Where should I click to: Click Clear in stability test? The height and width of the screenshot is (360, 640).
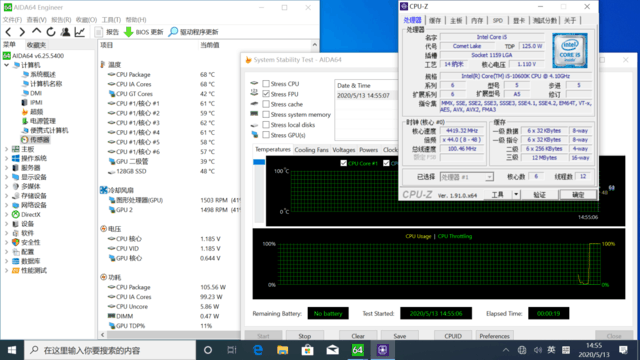click(358, 336)
